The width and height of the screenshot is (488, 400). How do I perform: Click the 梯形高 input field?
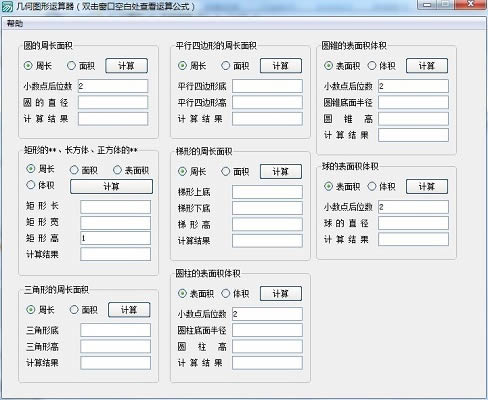tap(267, 224)
